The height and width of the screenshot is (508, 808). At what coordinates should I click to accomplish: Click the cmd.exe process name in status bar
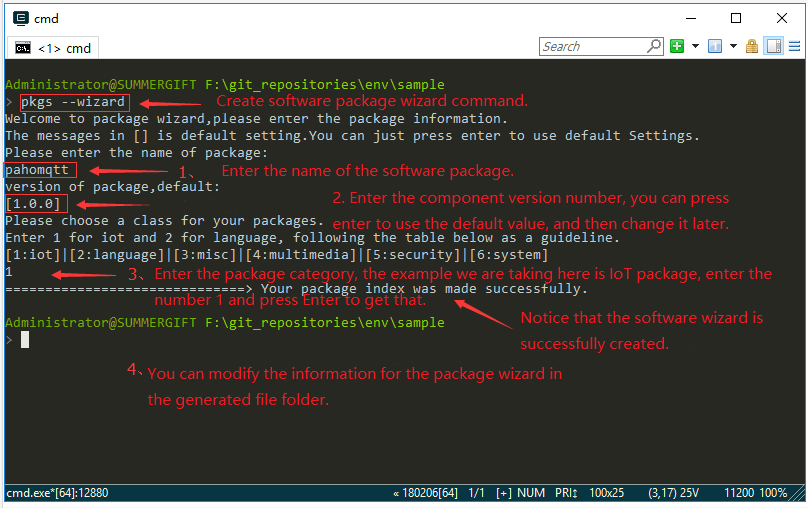57,493
